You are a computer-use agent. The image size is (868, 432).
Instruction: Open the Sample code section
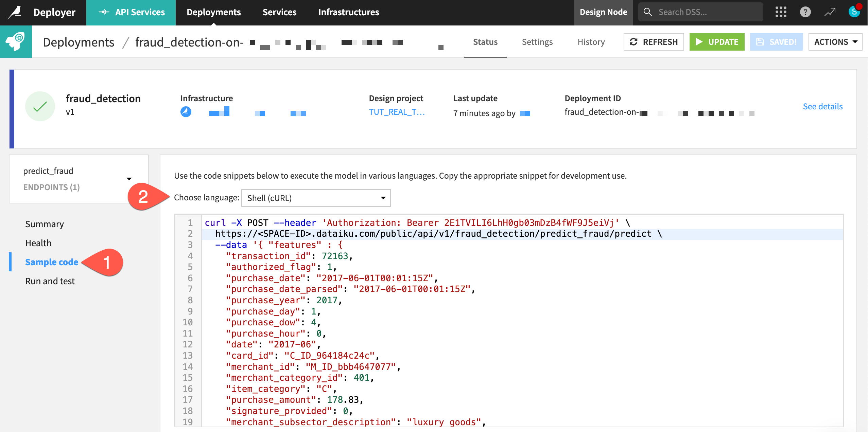(52, 262)
